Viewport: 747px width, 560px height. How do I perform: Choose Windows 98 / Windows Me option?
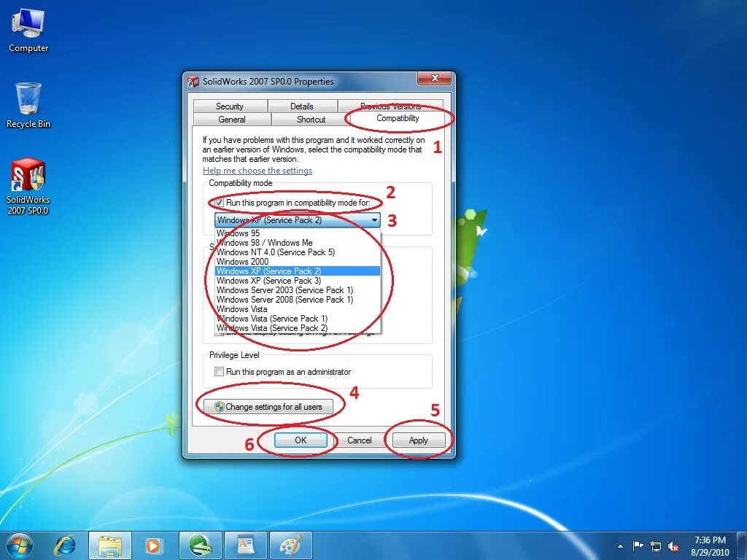point(298,243)
